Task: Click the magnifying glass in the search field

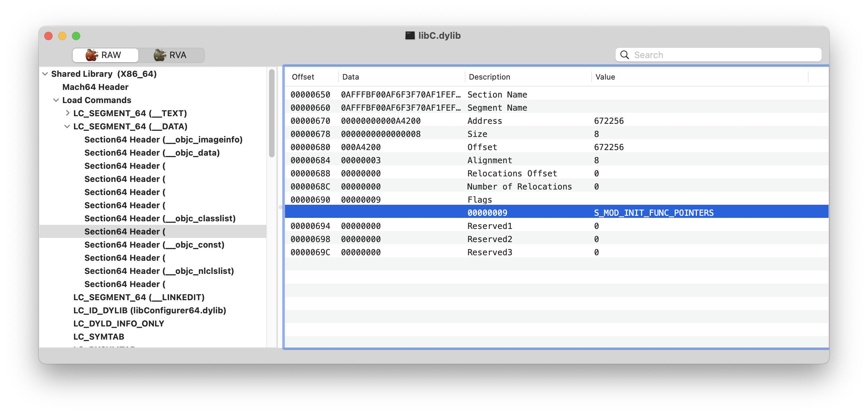Action: (x=625, y=55)
